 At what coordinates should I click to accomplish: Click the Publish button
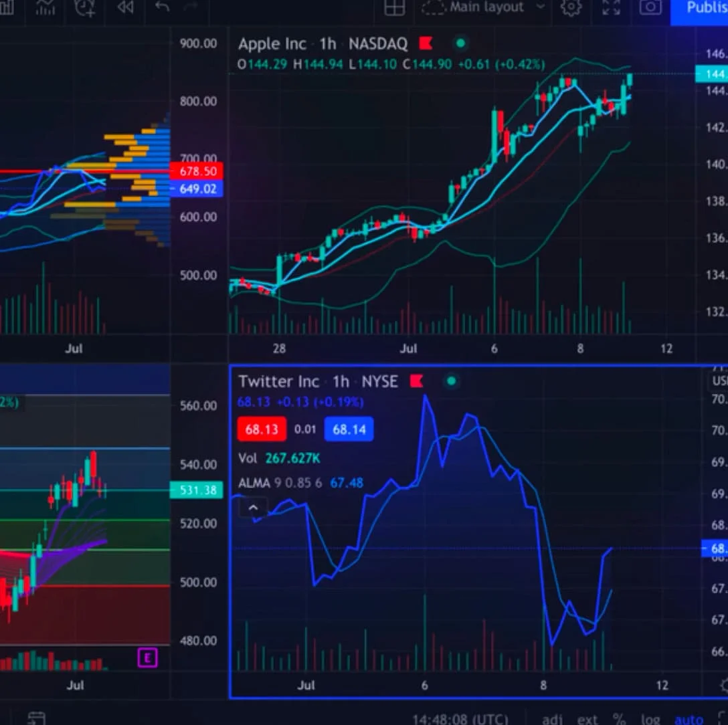(x=700, y=10)
